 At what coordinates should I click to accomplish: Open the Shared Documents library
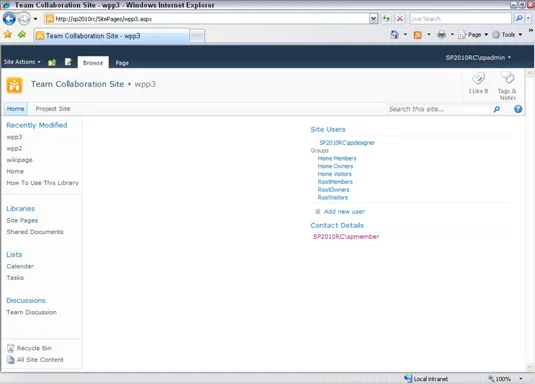pyautogui.click(x=35, y=232)
